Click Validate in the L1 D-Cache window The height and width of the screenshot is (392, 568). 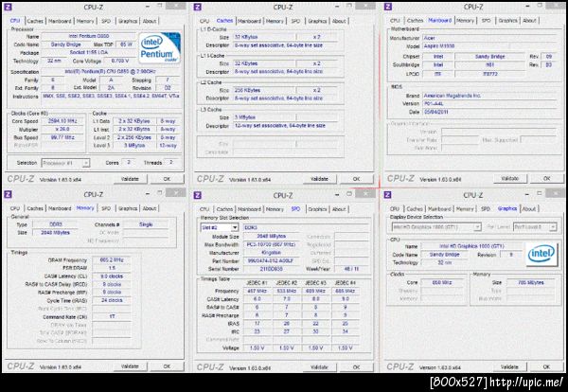[x=320, y=179]
